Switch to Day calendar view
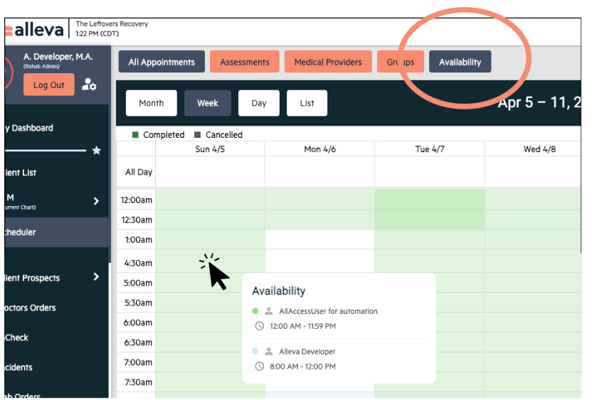Viewport: 592px width, 400px height. pyautogui.click(x=259, y=103)
